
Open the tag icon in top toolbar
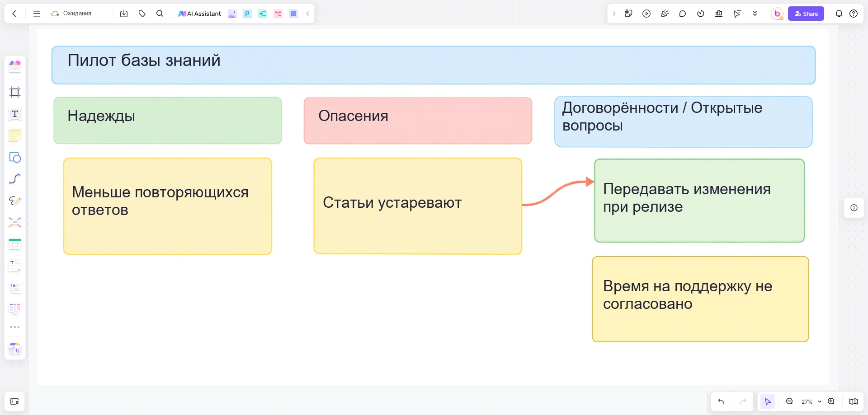(142, 14)
